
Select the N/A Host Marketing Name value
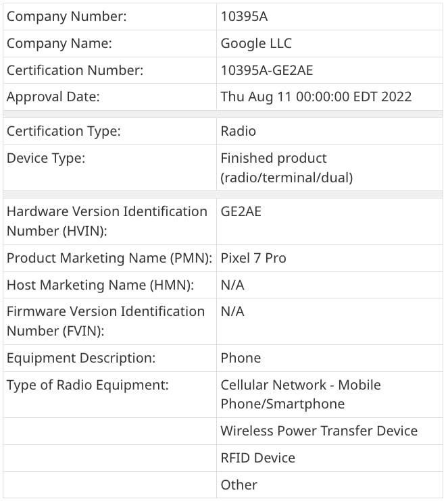click(x=232, y=285)
